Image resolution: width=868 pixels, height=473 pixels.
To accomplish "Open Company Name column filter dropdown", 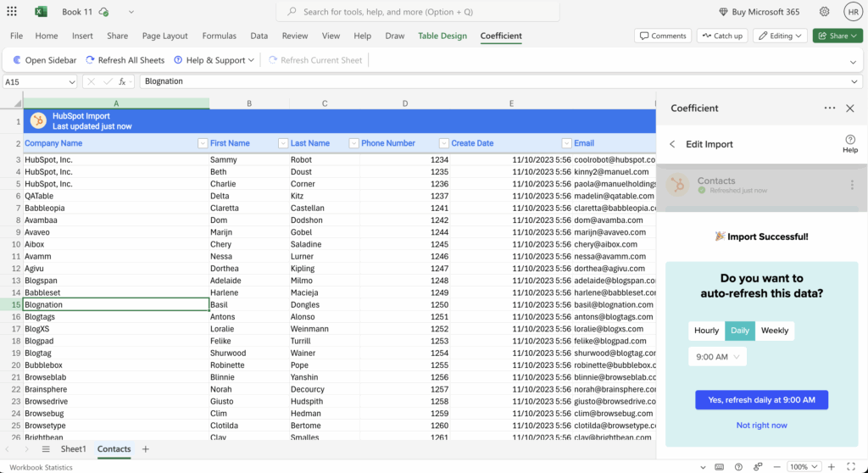I will 202,143.
